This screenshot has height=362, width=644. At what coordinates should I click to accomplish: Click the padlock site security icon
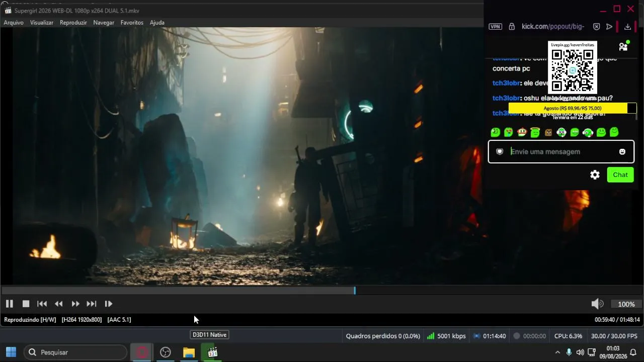pos(512,27)
